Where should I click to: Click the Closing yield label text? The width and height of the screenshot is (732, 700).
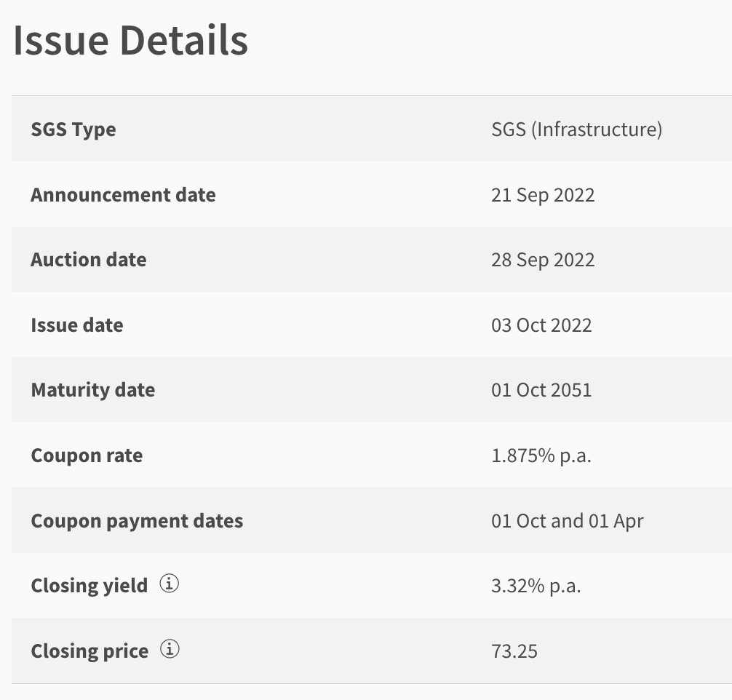pos(89,586)
